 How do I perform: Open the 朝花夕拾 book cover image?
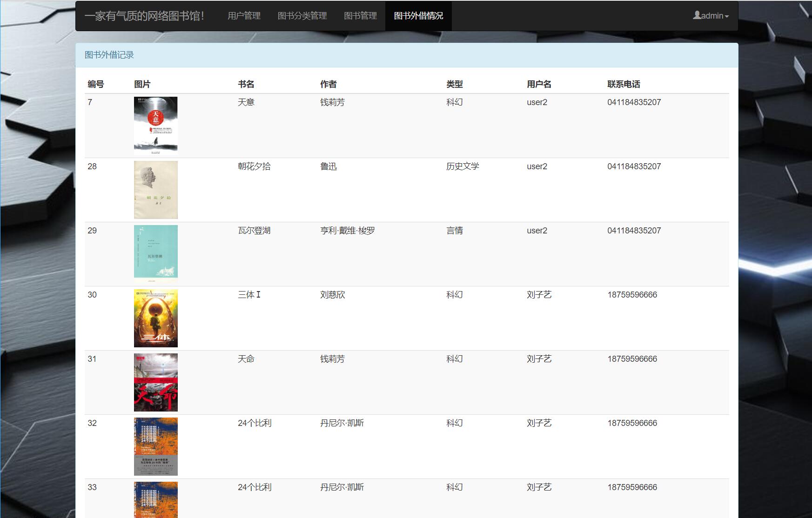(x=155, y=190)
